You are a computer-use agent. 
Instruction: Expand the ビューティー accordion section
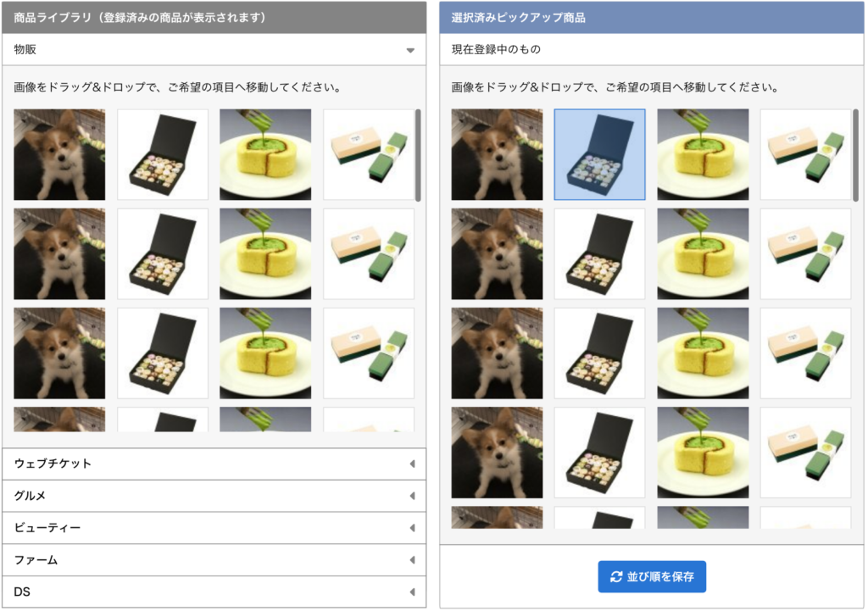tap(214, 528)
